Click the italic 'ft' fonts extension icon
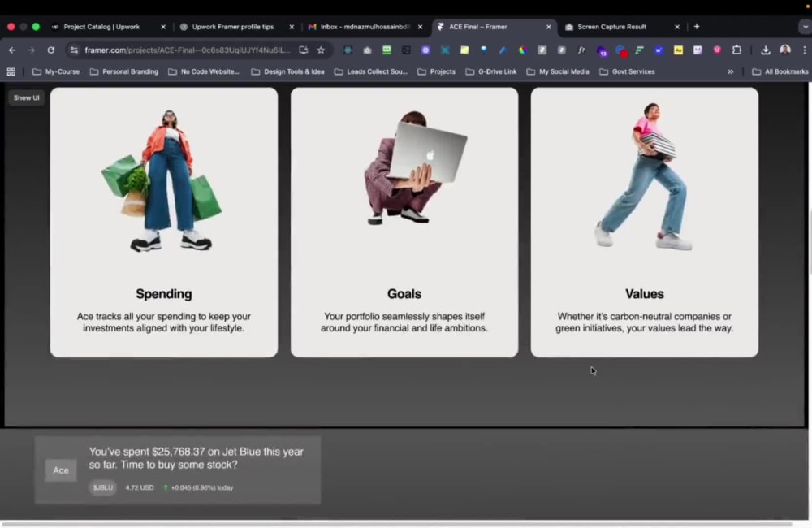 point(581,50)
